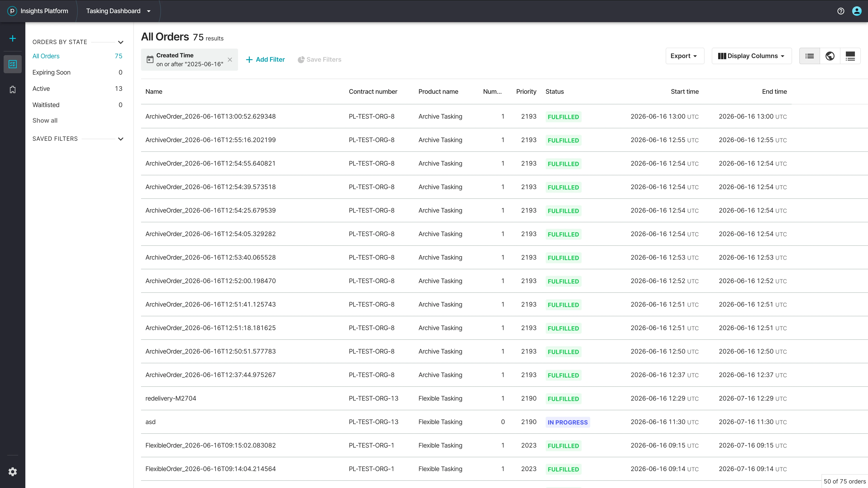Open the Tasking Dashboard dropdown

pyautogui.click(x=118, y=11)
